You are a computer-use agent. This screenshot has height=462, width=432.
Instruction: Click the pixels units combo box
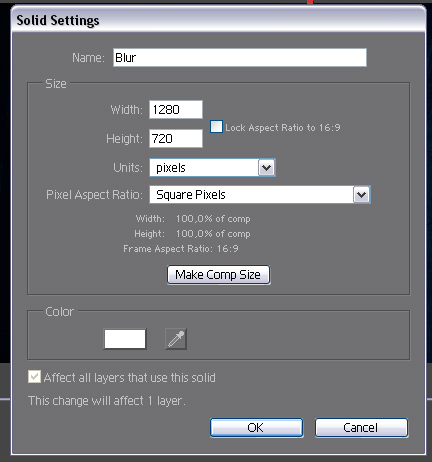tap(212, 168)
